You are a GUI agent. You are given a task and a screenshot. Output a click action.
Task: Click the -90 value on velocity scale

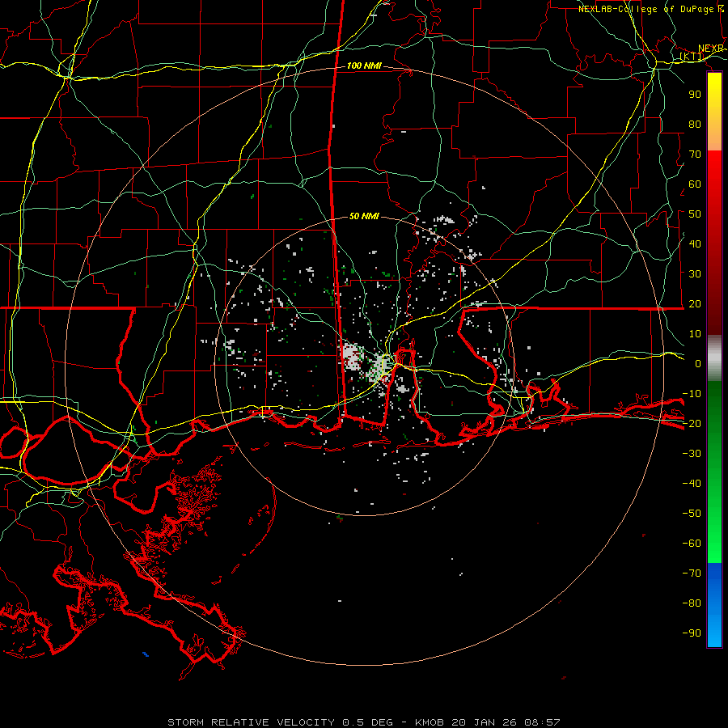pos(692,633)
